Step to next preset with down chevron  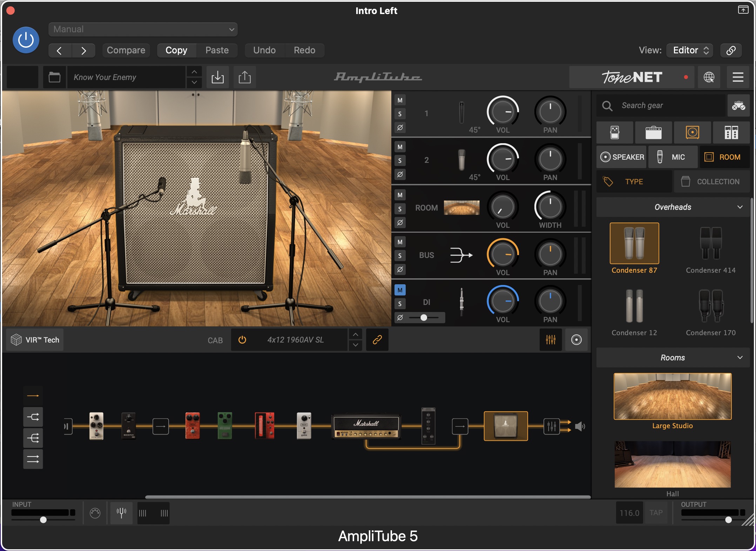click(194, 83)
